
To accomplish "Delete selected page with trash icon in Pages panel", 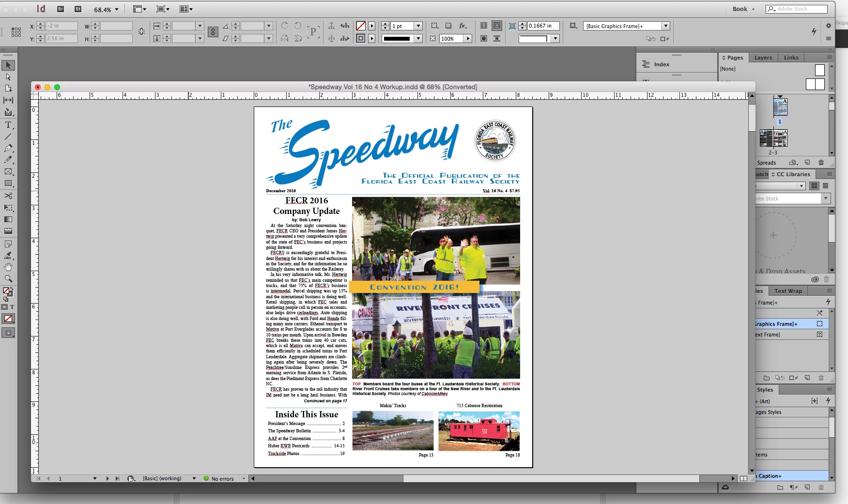I will click(821, 163).
